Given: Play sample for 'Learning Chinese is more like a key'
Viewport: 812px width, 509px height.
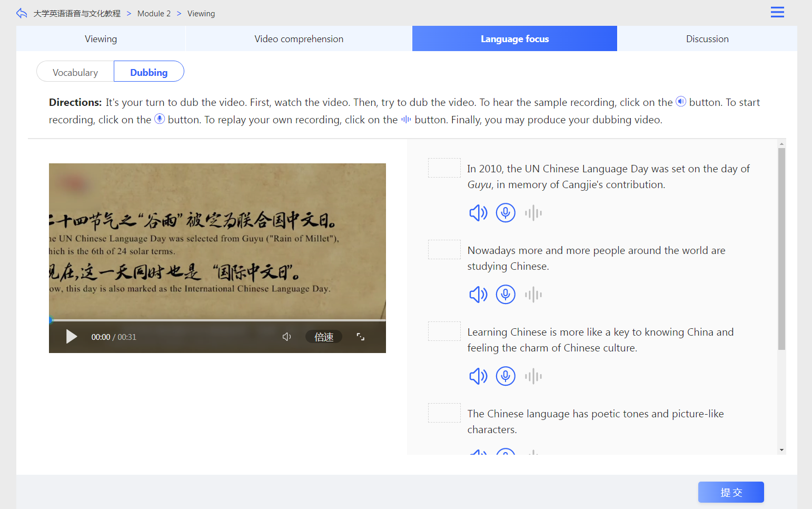Looking at the screenshot, I should pyautogui.click(x=478, y=376).
